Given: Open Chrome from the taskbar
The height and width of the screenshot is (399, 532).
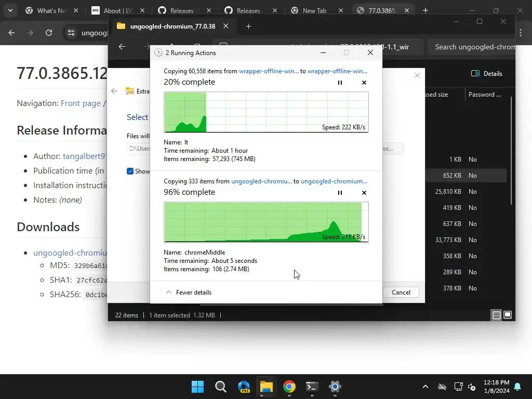Looking at the screenshot, I should [x=289, y=387].
